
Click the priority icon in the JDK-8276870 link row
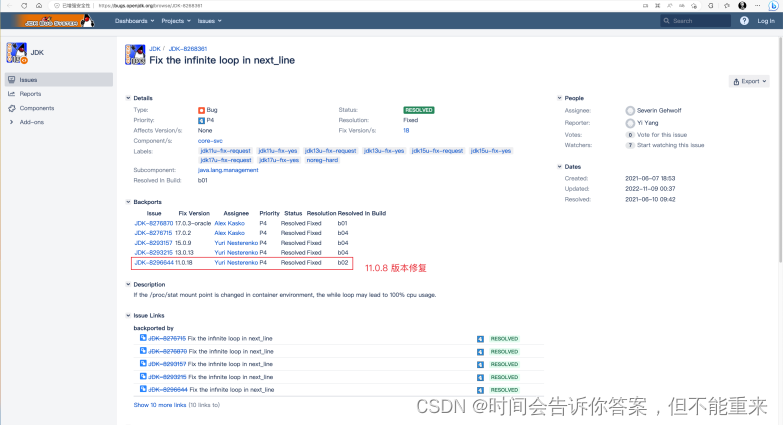(x=480, y=352)
